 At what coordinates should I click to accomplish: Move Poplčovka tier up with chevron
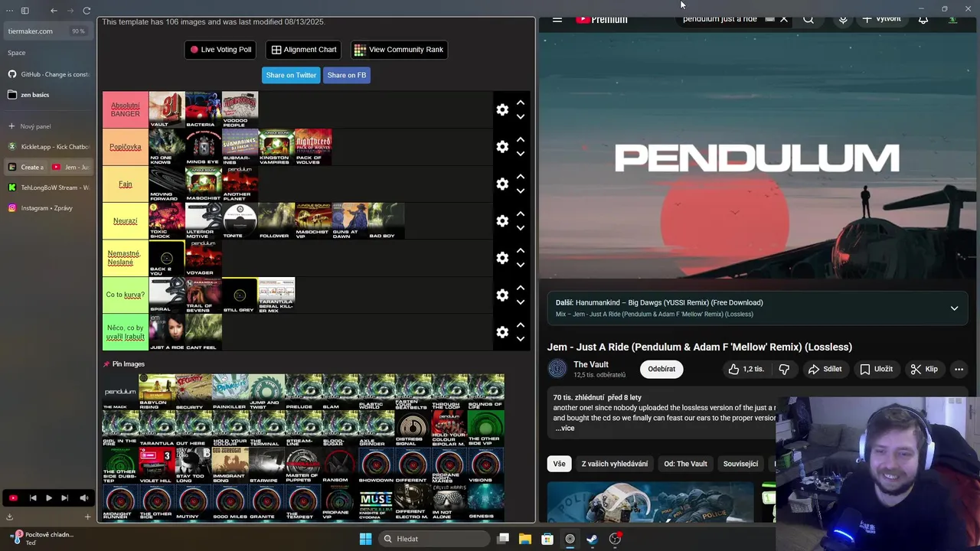(x=521, y=139)
